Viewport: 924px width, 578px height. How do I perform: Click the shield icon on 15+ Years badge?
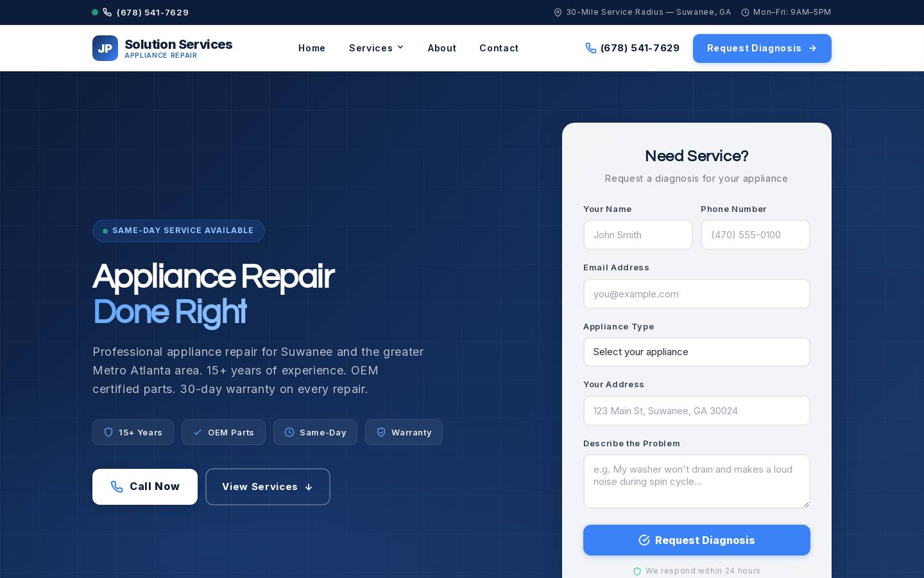pos(108,432)
